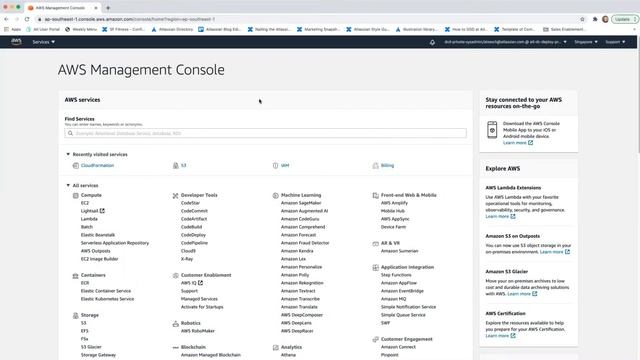The width and height of the screenshot is (640, 360).
Task: Open the Services dropdown menu
Action: [x=44, y=42]
